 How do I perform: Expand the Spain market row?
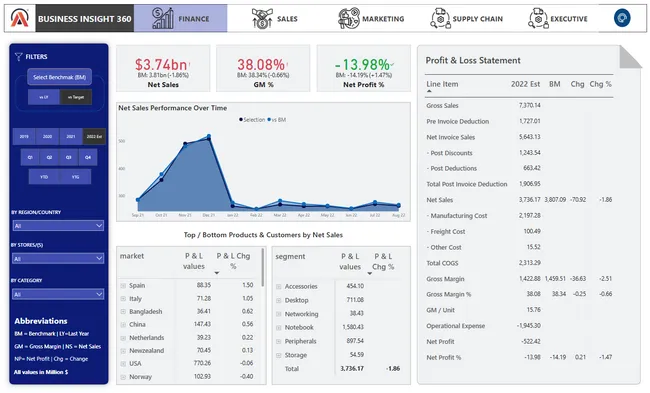point(123,286)
